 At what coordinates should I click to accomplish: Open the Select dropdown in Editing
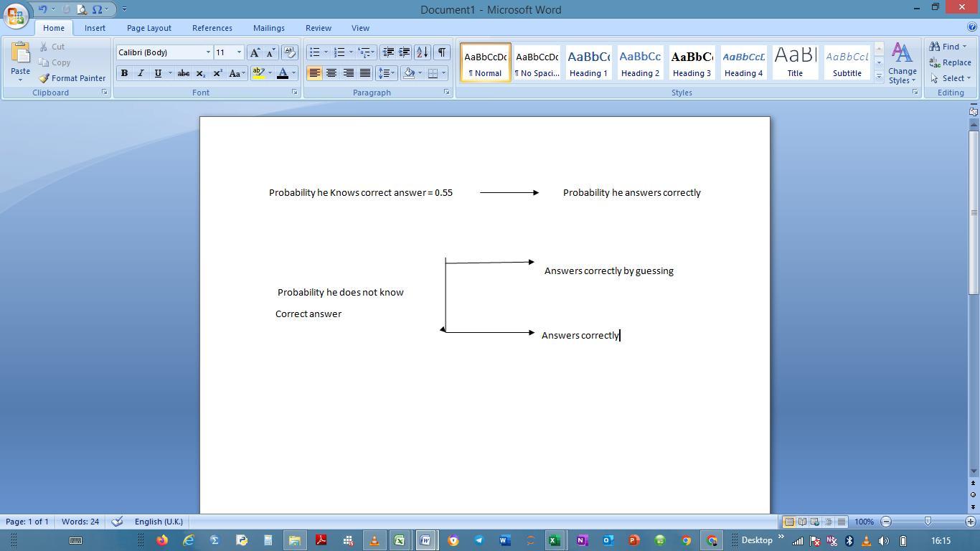(951, 78)
